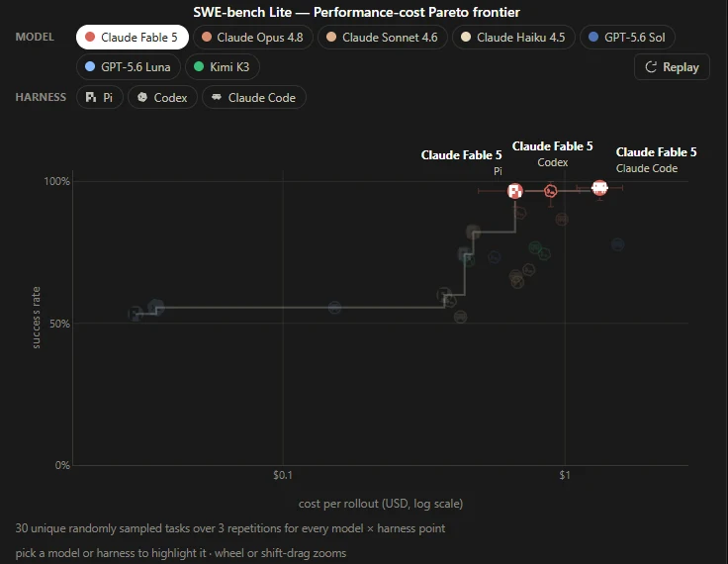Click the Claude Fable 5 Claude Code chart label
The width and height of the screenshot is (728, 564).
coord(656,160)
